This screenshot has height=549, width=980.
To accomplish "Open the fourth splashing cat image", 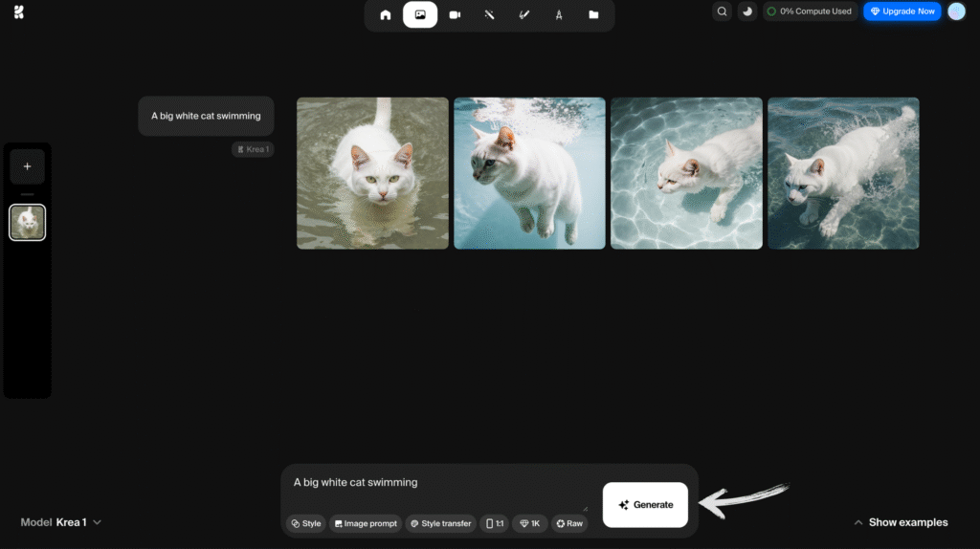I will 843,173.
